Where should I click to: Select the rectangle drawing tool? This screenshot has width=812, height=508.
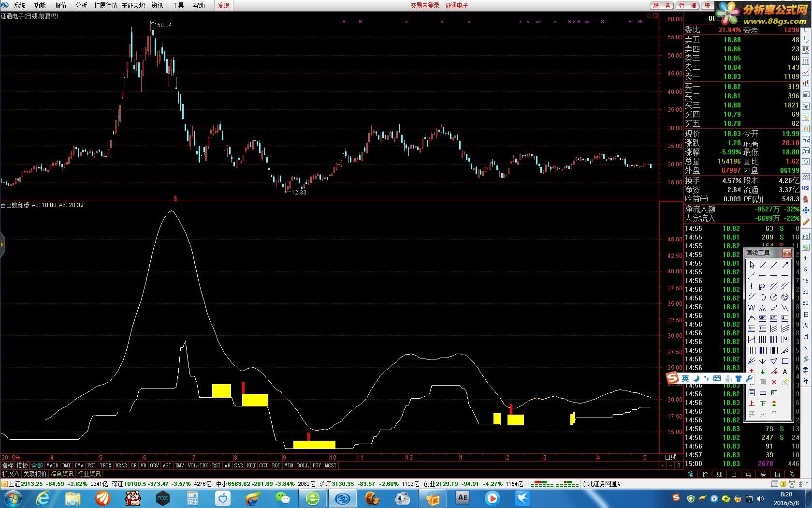(x=785, y=361)
